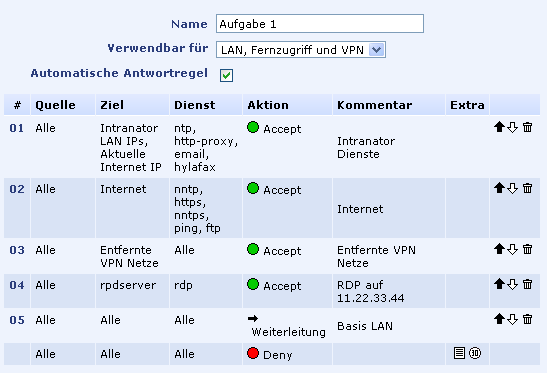Delete rule 03 with trash icon

pyautogui.click(x=527, y=249)
